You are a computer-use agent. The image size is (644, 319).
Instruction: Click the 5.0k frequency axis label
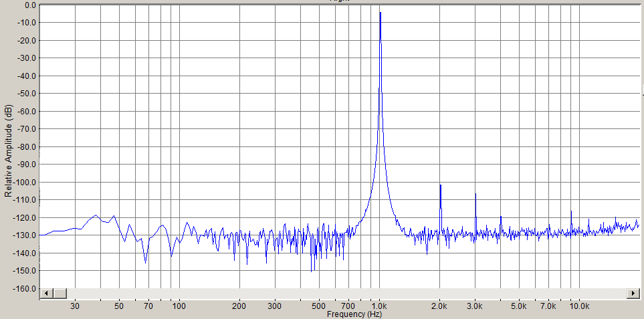click(x=519, y=306)
